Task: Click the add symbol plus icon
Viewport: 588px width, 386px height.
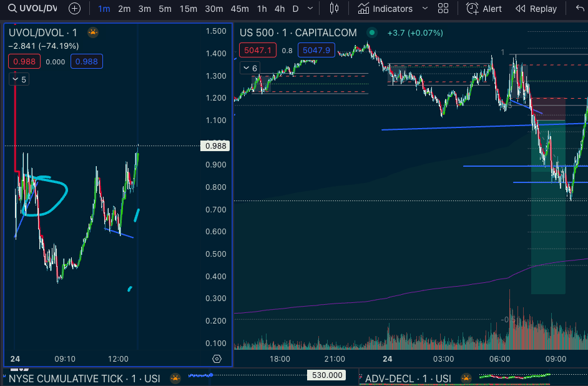Action: click(74, 9)
